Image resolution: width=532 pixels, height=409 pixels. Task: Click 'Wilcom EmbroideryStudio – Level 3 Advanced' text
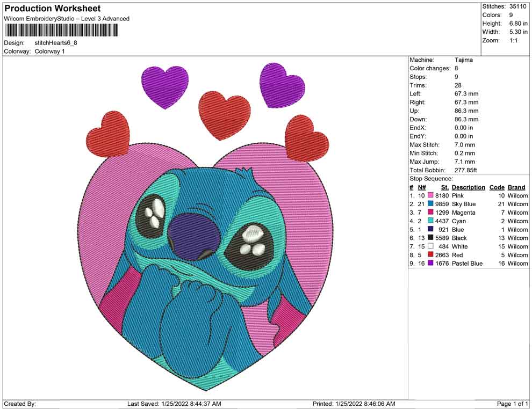click(x=67, y=19)
